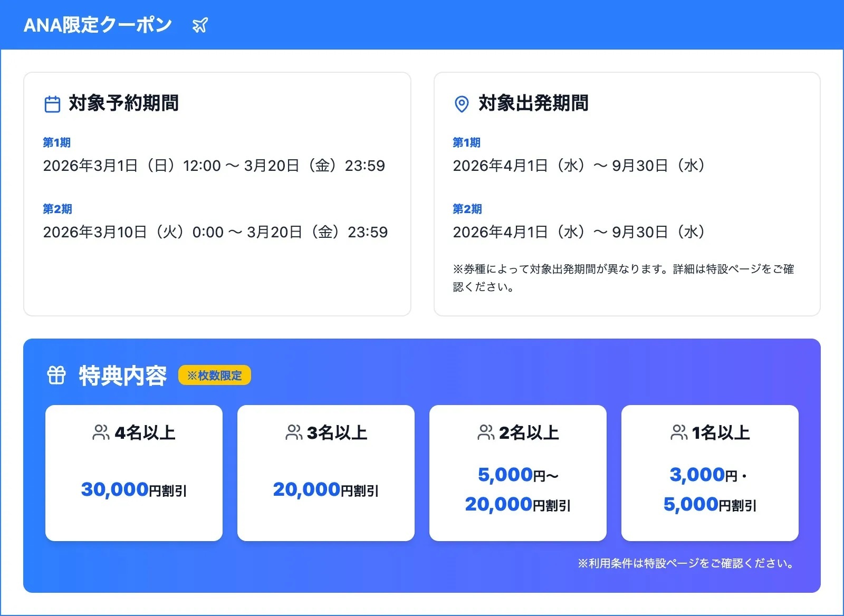Switch to the 第2期 tab under 対象予約期間
This screenshot has height=616, width=844.
(56, 209)
